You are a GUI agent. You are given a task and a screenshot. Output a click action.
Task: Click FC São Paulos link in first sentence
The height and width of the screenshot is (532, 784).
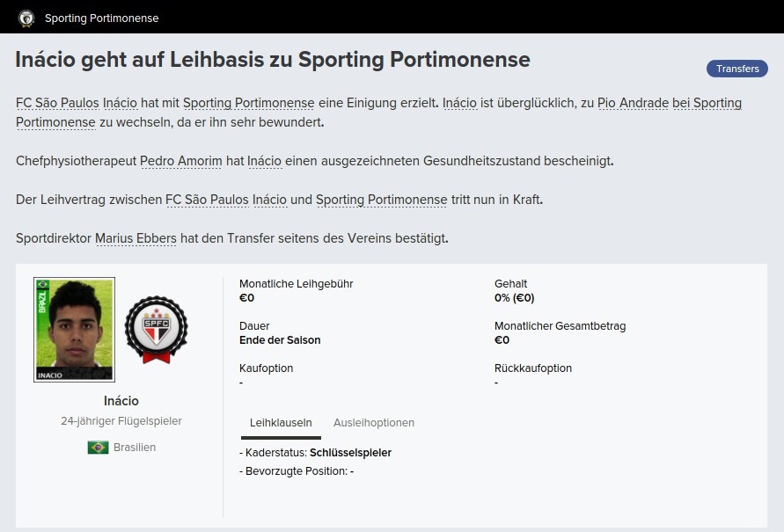coord(57,103)
